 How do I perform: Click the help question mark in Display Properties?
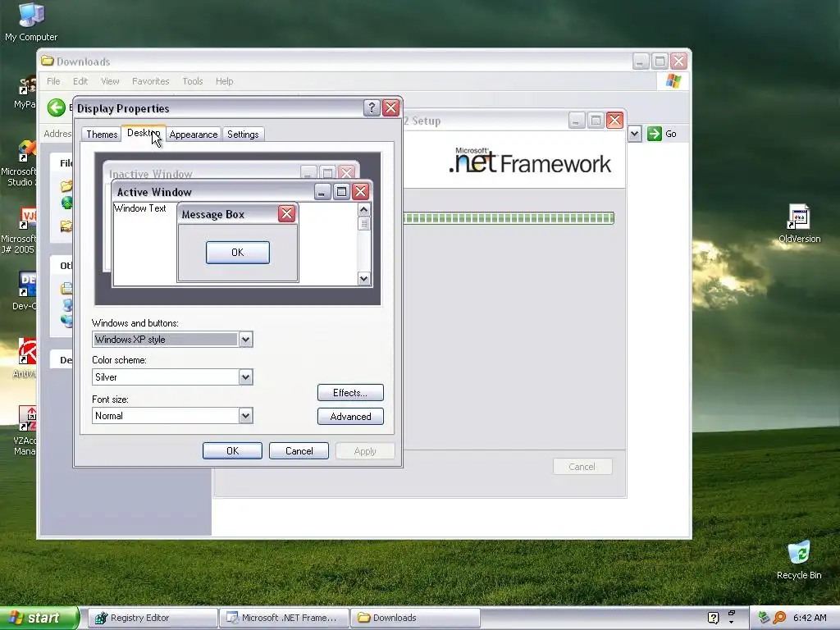[372, 107]
